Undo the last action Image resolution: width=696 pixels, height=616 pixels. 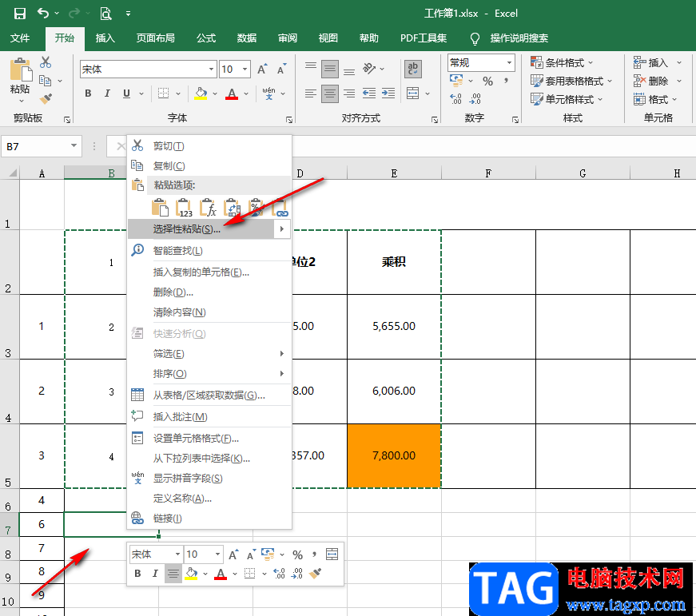coord(42,14)
